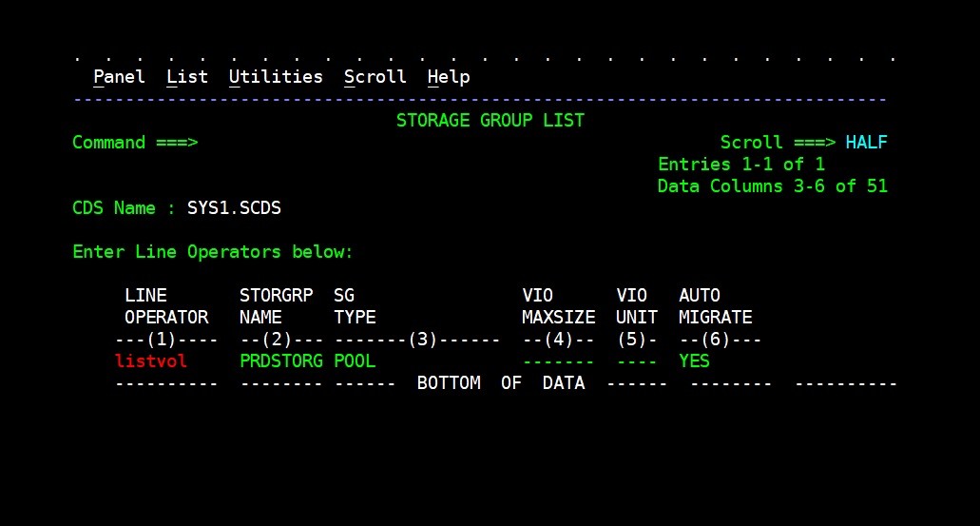This screenshot has width=980, height=526.
Task: Click the BOTTOM OF DATA marker
Action: click(501, 383)
